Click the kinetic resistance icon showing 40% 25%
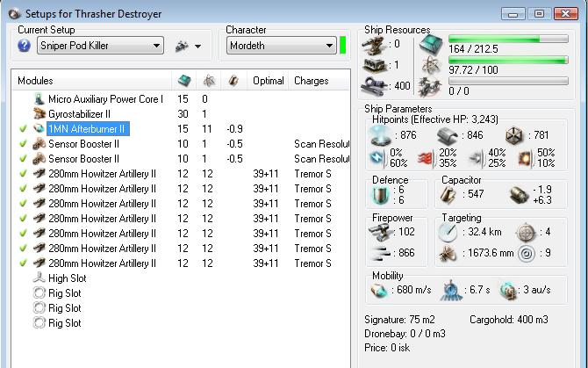The width and height of the screenshot is (588, 368). (477, 158)
